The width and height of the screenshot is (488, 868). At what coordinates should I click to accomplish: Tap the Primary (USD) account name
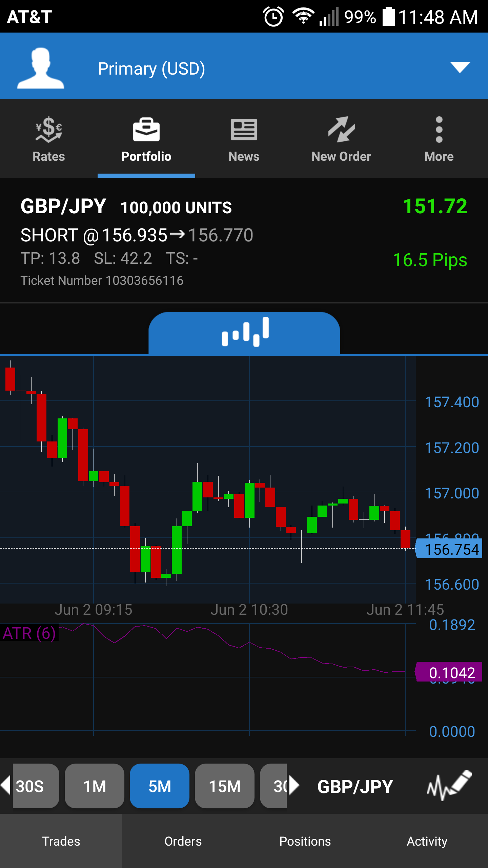click(x=151, y=69)
